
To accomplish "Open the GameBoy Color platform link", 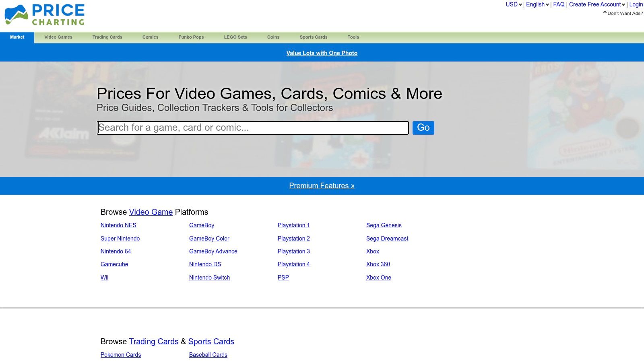I will (x=209, y=239).
